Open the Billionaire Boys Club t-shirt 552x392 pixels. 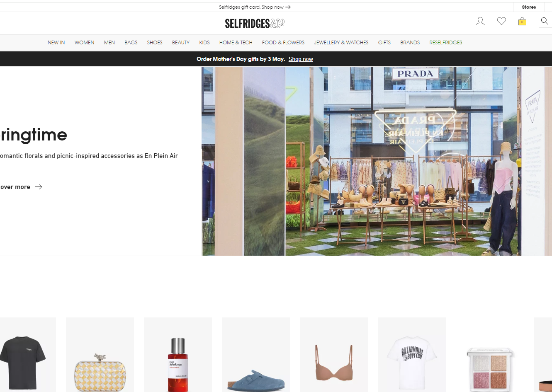click(412, 355)
